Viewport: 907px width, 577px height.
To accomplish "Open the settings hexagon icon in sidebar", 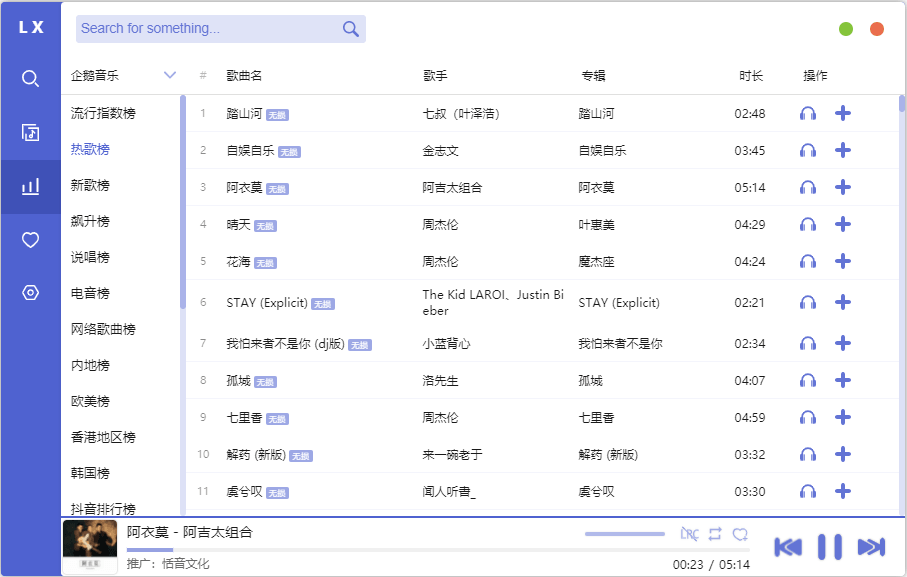I will click(30, 293).
